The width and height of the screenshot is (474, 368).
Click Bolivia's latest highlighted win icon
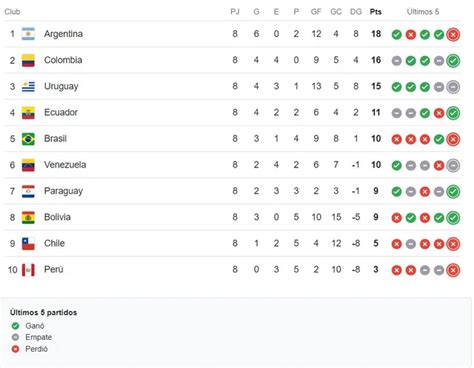453,218
